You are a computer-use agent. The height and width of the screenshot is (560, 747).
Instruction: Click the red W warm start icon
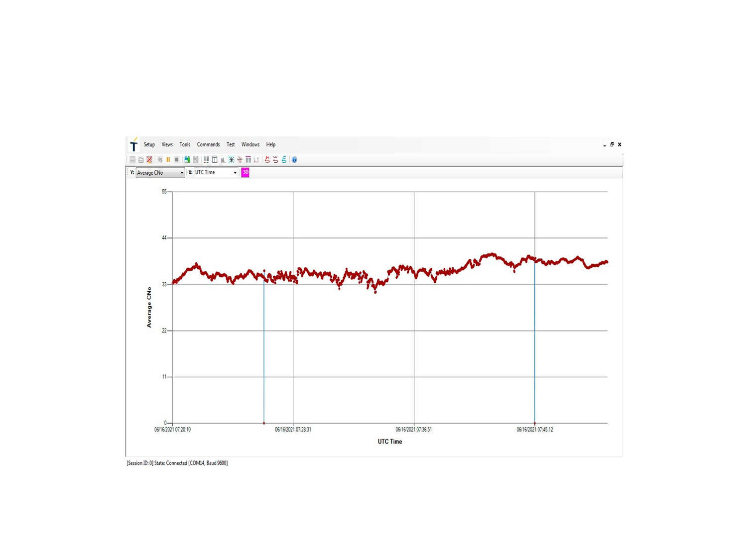click(275, 160)
